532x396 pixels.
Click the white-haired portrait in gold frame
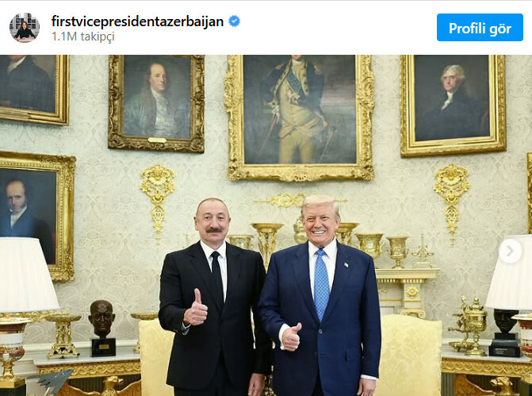[453, 106]
